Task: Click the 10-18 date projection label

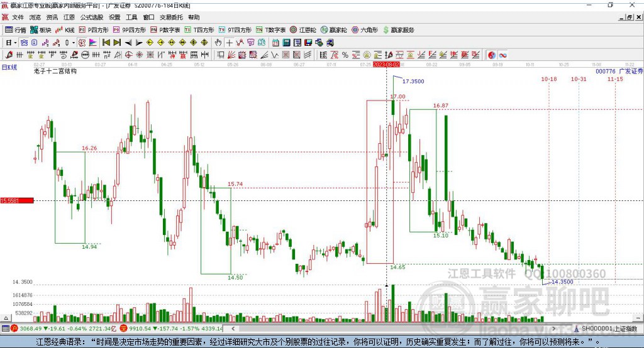Action: (549, 79)
